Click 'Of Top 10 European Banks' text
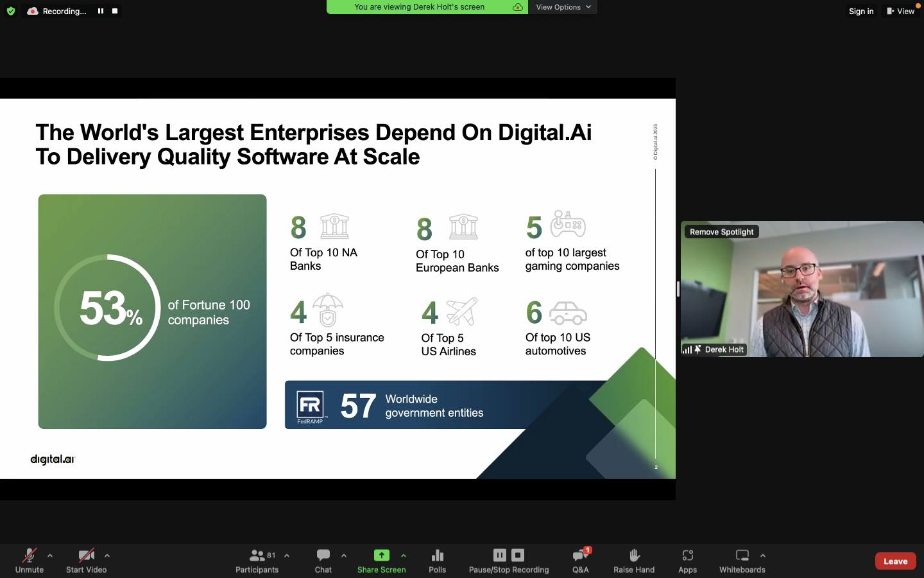The height and width of the screenshot is (578, 924). tap(457, 261)
